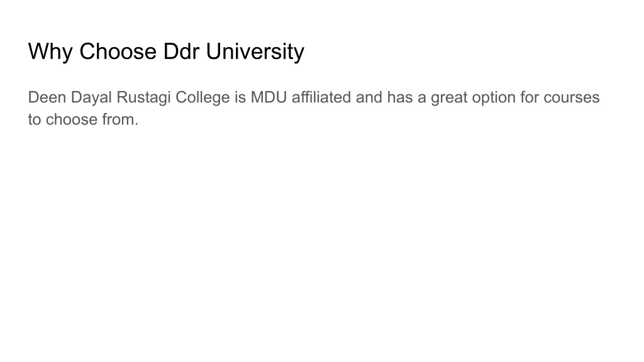Select the word "University" in the heading

coord(255,52)
